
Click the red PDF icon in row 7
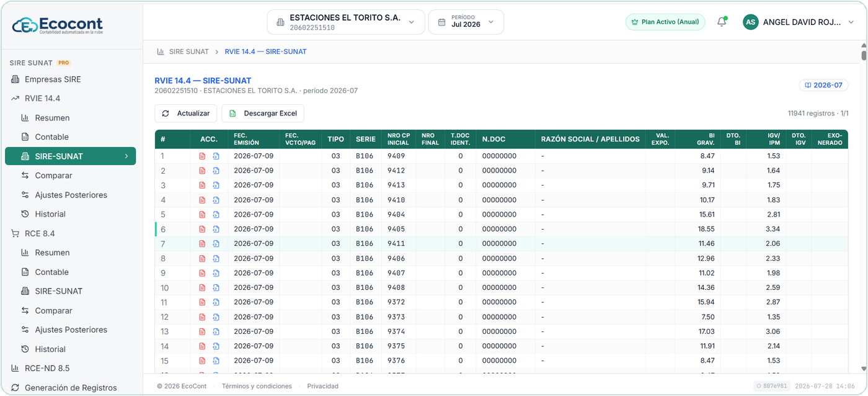tap(202, 243)
